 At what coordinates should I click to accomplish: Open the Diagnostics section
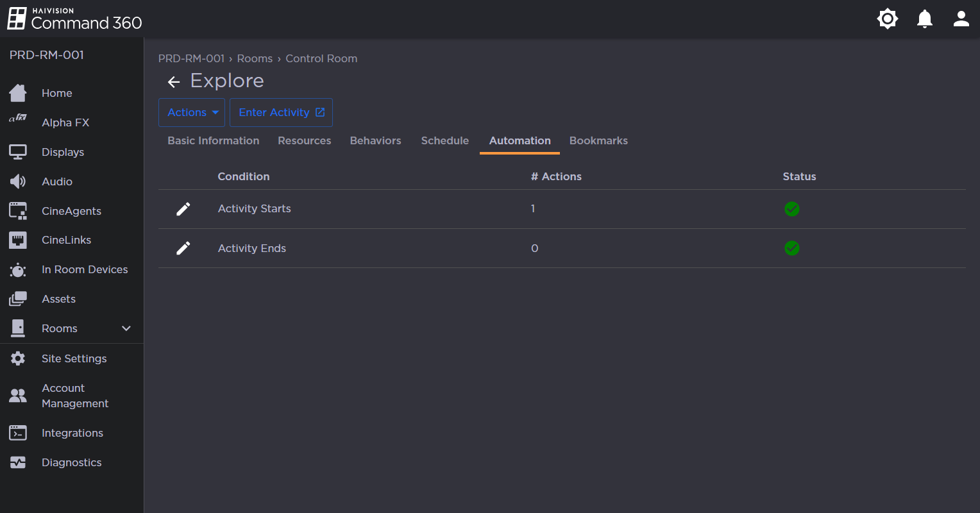pos(71,462)
